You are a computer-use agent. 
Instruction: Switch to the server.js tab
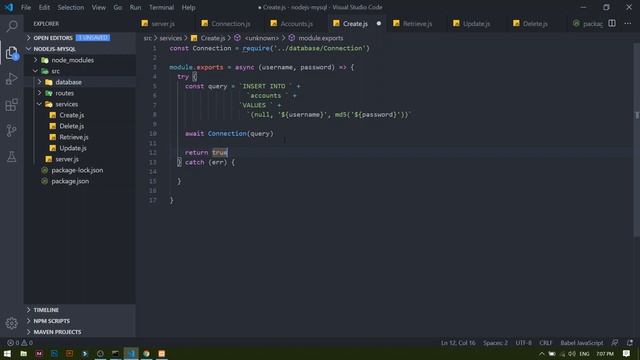pyautogui.click(x=163, y=24)
